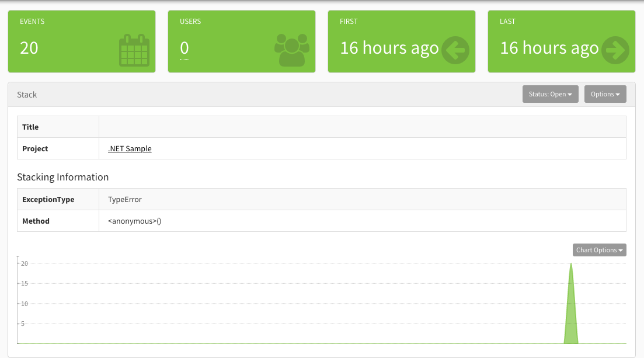Open the .NET Sample project link

click(x=129, y=148)
